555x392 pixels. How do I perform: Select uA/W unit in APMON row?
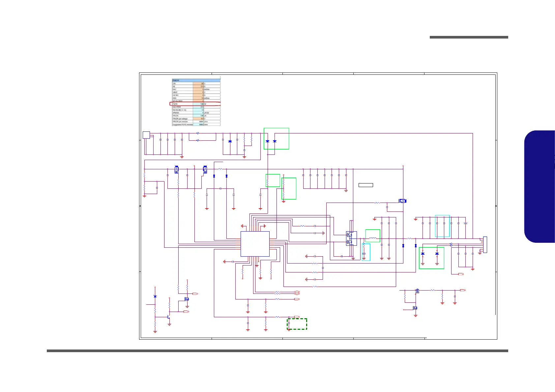[x=212, y=113]
